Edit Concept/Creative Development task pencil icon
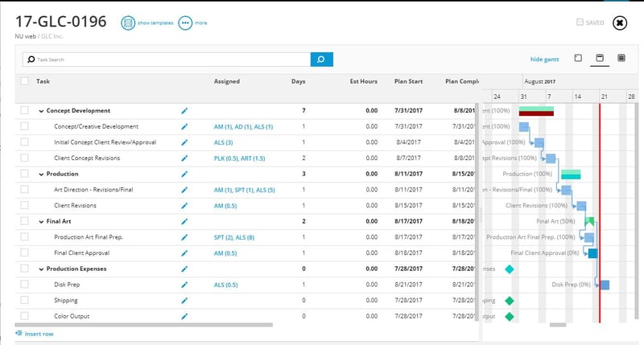 click(184, 127)
